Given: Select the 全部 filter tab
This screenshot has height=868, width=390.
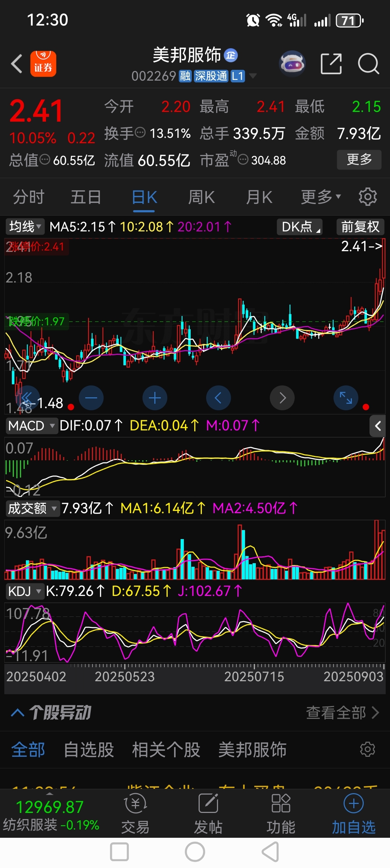Looking at the screenshot, I should point(28,750).
